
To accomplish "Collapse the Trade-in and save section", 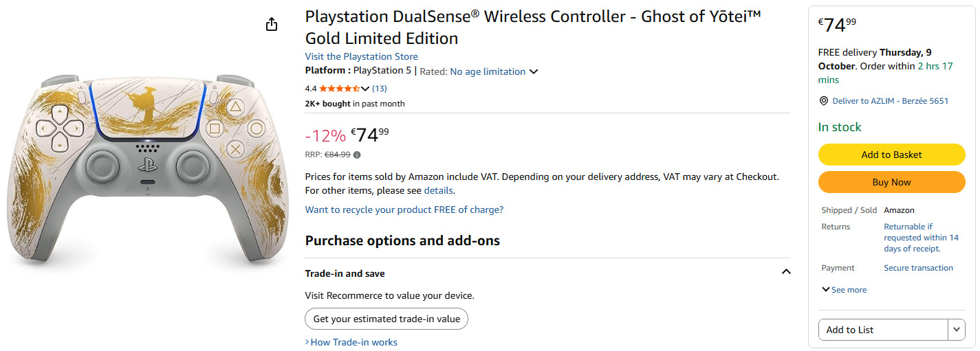I will pos(786,272).
